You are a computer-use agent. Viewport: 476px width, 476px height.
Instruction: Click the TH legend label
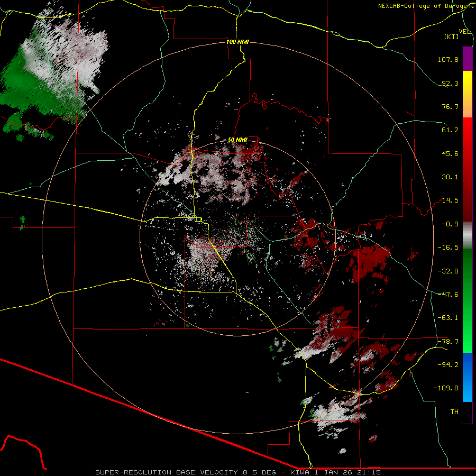pos(454,412)
